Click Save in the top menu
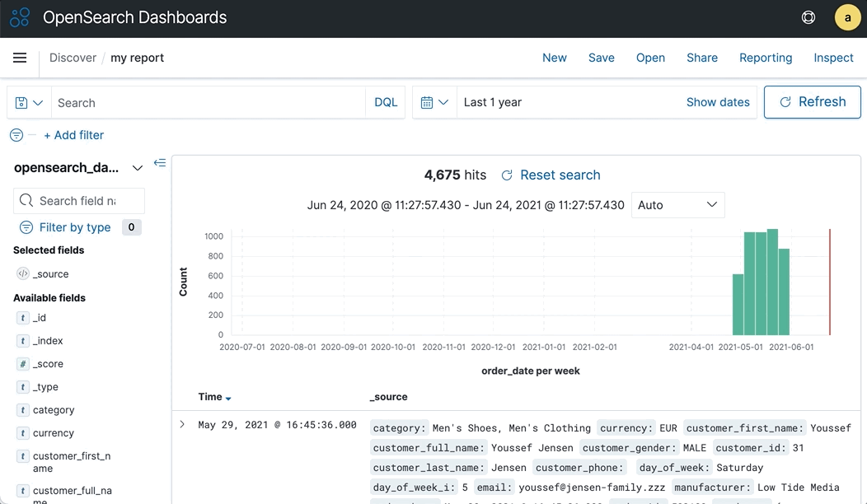Image resolution: width=867 pixels, height=504 pixels. click(x=602, y=58)
